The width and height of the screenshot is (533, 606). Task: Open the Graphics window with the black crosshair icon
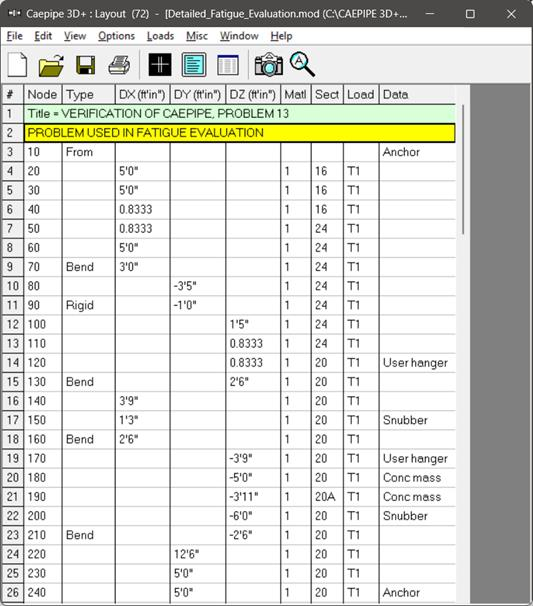click(160, 65)
